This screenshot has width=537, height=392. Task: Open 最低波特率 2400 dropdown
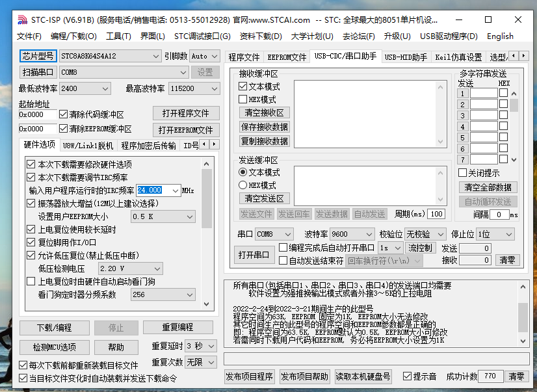85,88
